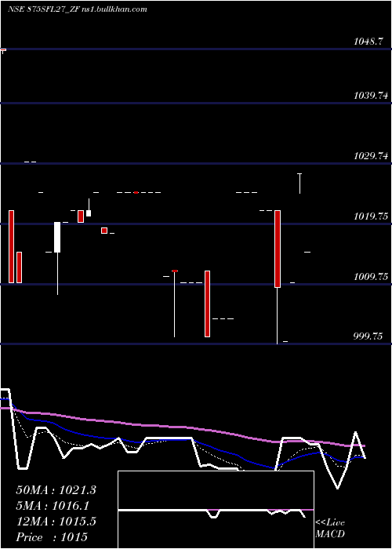
Task: Click the 1029.74 price level label
Action: 372,155
